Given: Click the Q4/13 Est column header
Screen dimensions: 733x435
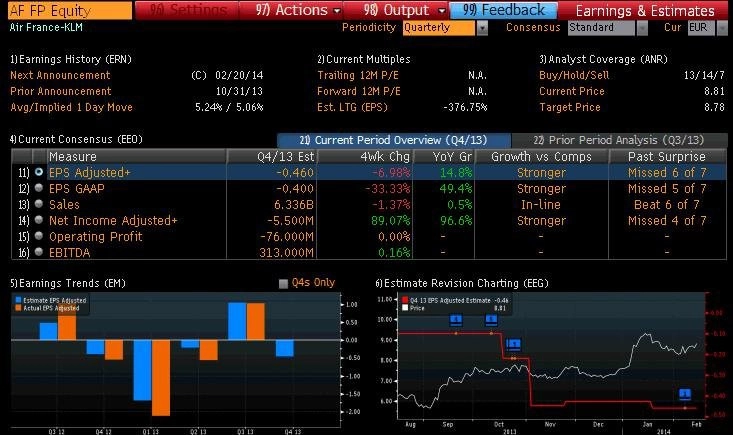Looking at the screenshot, I should (x=272, y=157).
